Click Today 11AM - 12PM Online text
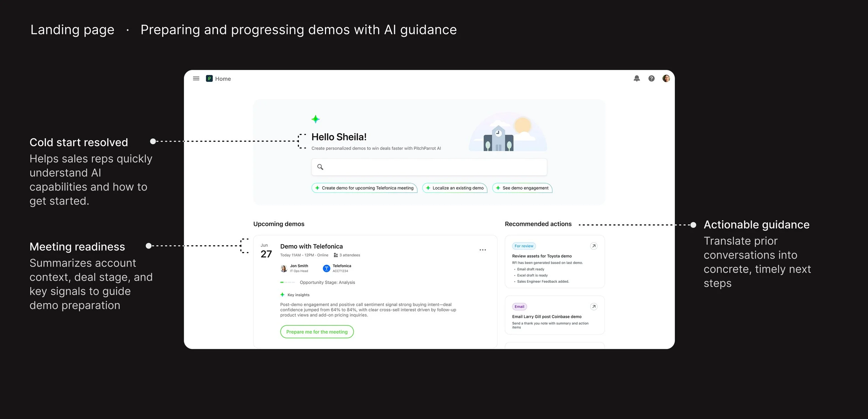The image size is (868, 419). [x=304, y=255]
